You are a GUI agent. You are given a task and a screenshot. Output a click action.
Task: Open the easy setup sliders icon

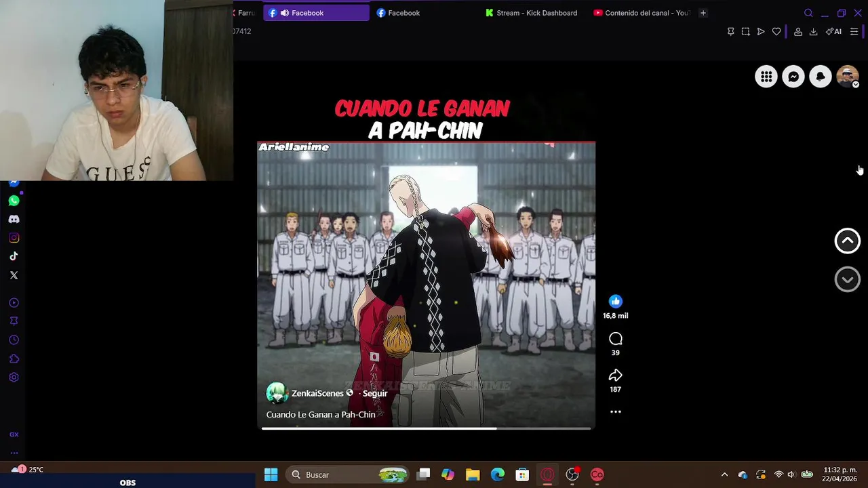[x=854, y=31]
